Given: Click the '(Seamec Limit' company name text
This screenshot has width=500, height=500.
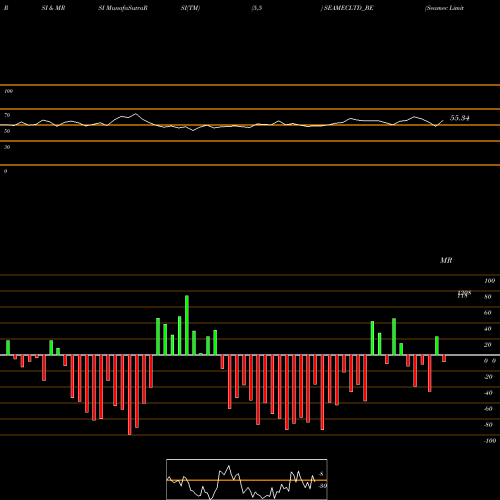Looking at the screenshot, I should [x=444, y=8].
